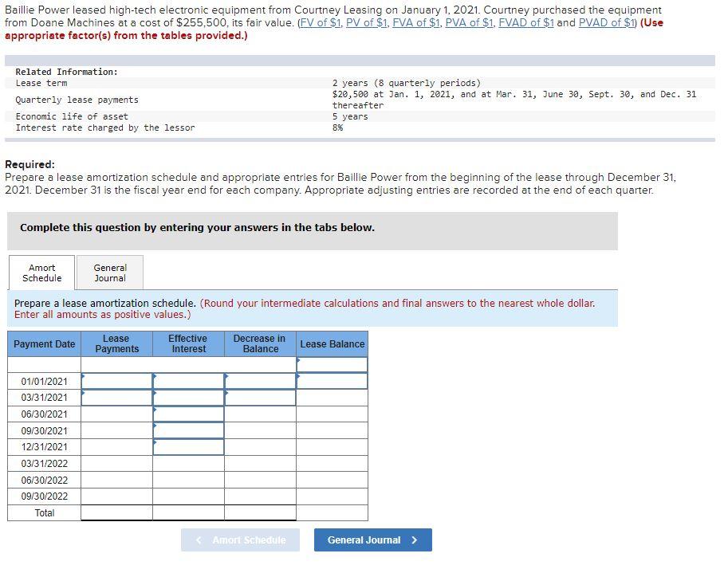
Task: Open the FVA of $1 table link
Action: pyautogui.click(x=417, y=23)
